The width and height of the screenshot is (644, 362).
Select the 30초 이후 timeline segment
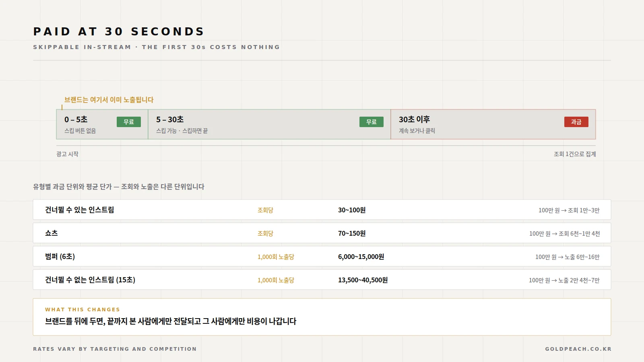493,124
